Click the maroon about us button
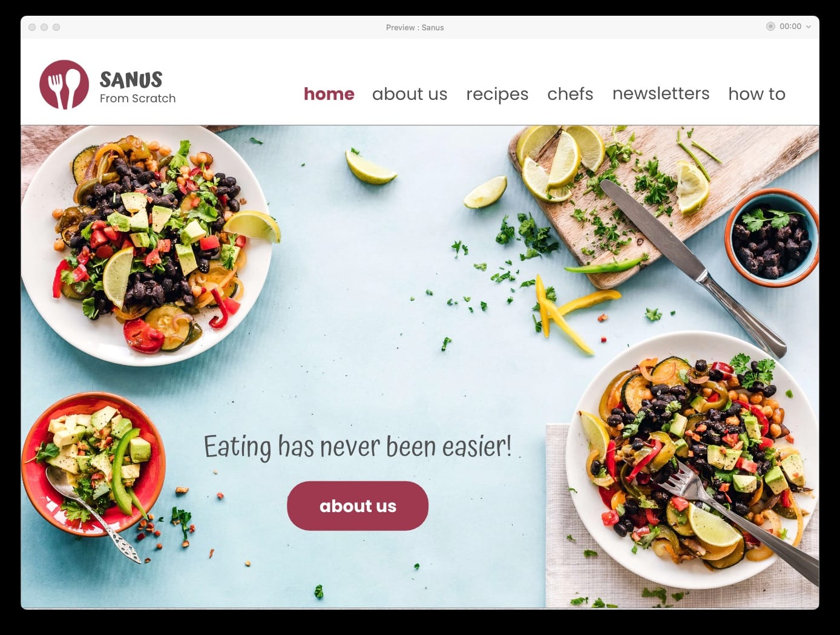Image resolution: width=840 pixels, height=635 pixels. coord(358,506)
